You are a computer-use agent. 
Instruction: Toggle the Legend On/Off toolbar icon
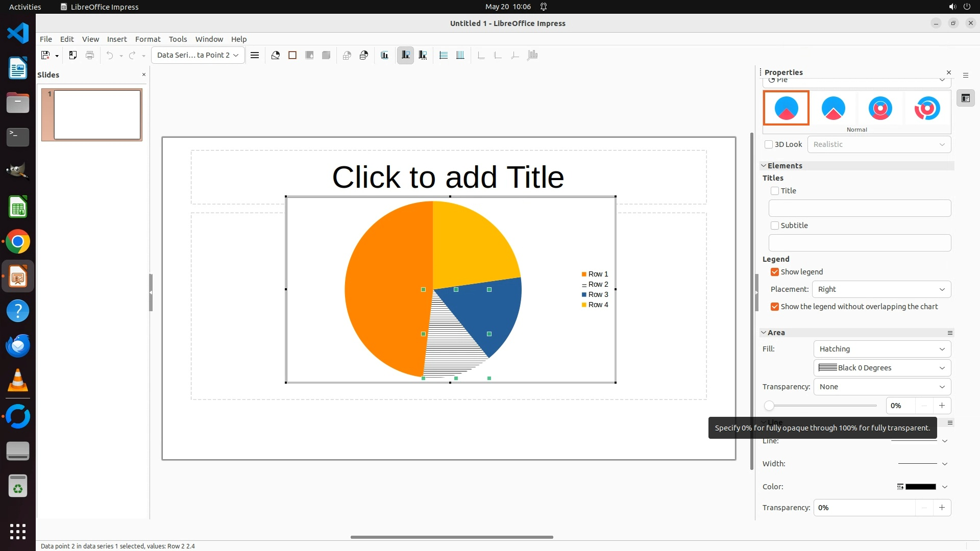point(405,55)
